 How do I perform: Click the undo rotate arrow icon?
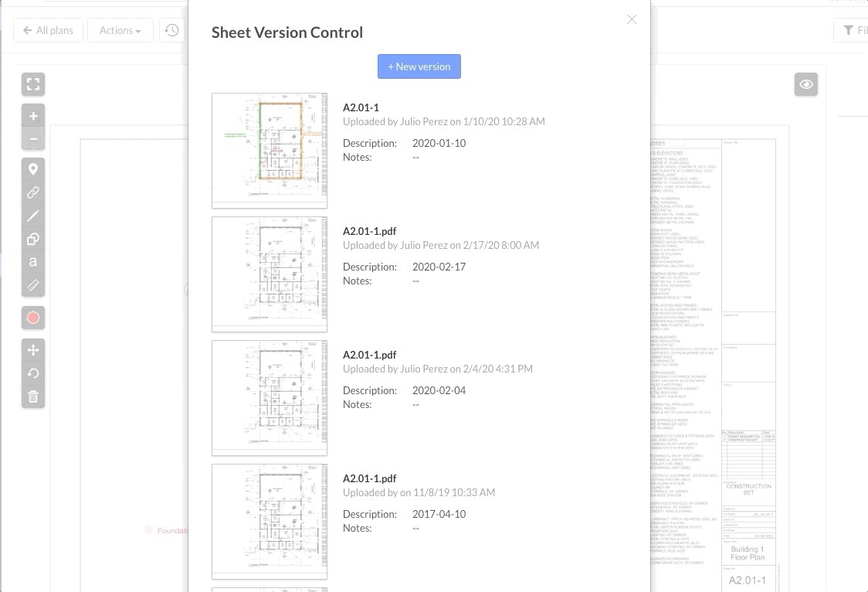[x=33, y=373]
